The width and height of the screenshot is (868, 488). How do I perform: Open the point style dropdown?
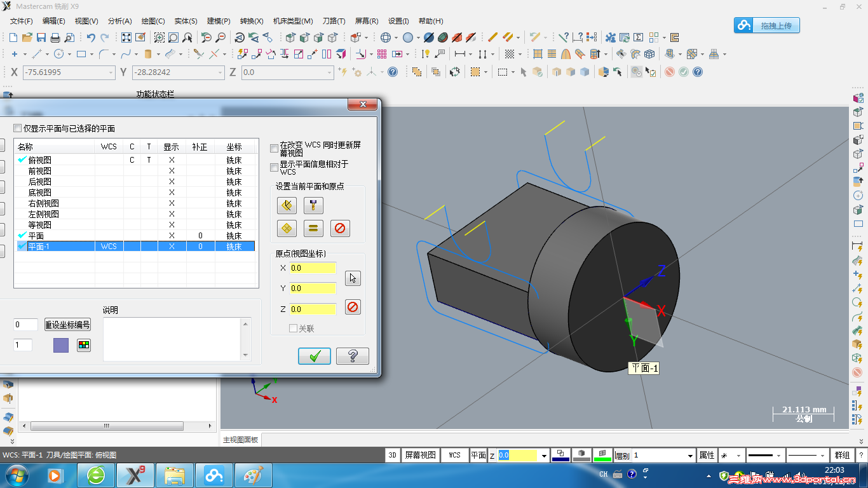(x=740, y=456)
